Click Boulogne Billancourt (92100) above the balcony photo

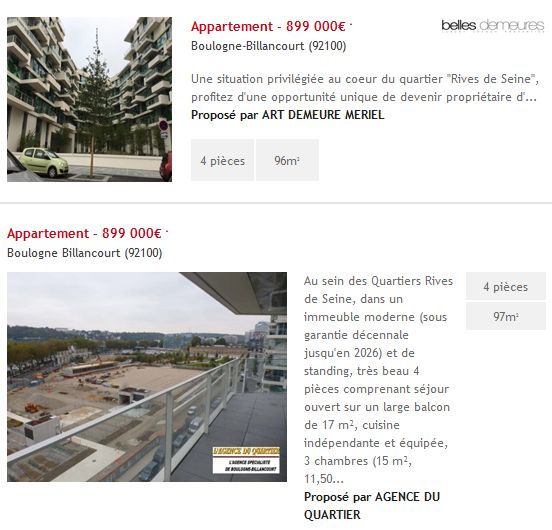click(84, 253)
